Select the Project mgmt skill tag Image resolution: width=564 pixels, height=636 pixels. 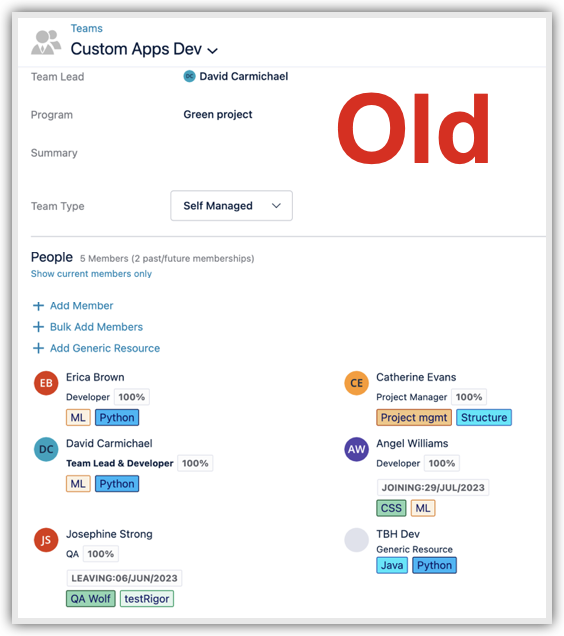coord(414,417)
